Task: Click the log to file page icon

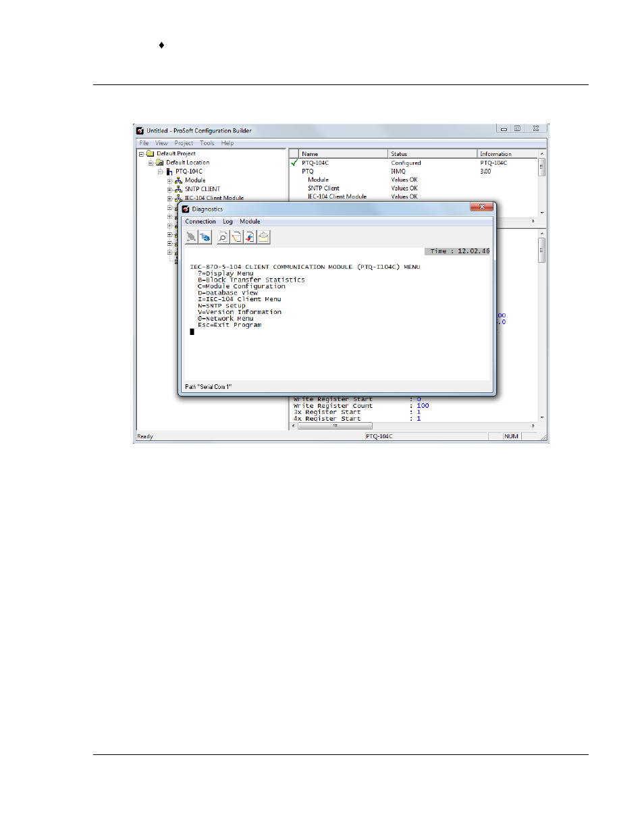Action: click(x=236, y=237)
